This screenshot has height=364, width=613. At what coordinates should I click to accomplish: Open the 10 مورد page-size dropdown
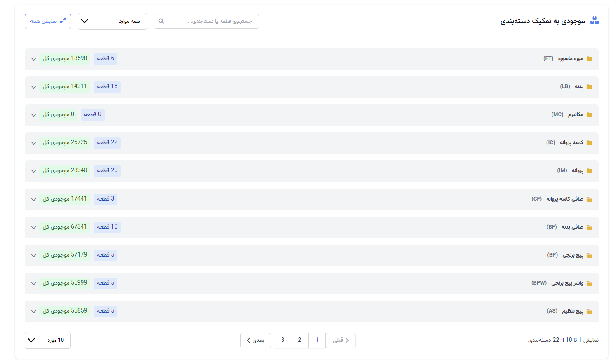[47, 340]
